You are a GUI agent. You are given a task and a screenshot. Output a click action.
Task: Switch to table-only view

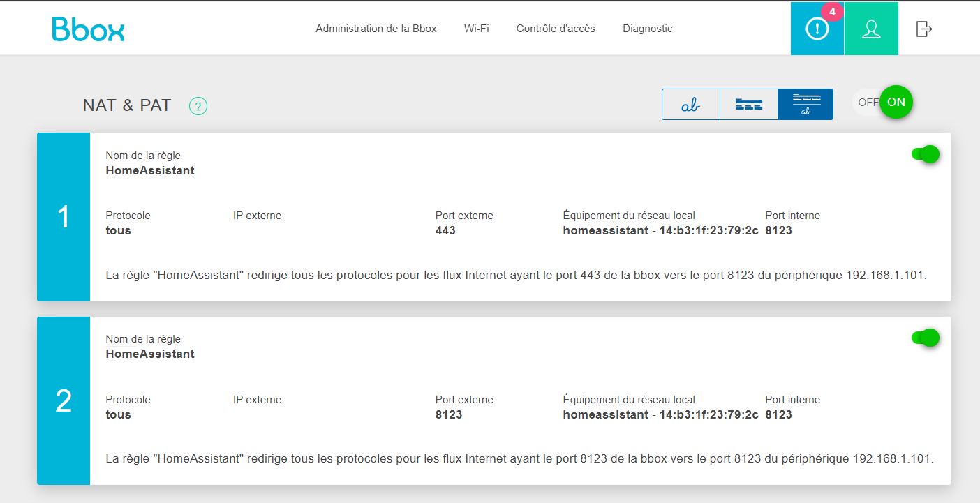coord(748,105)
